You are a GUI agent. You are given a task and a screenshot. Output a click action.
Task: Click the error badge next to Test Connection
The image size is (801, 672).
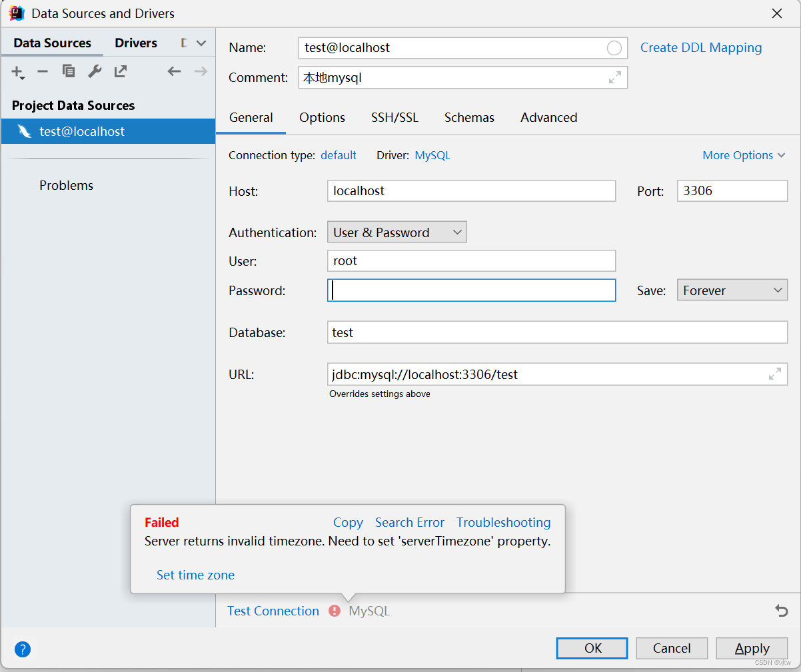tap(334, 611)
